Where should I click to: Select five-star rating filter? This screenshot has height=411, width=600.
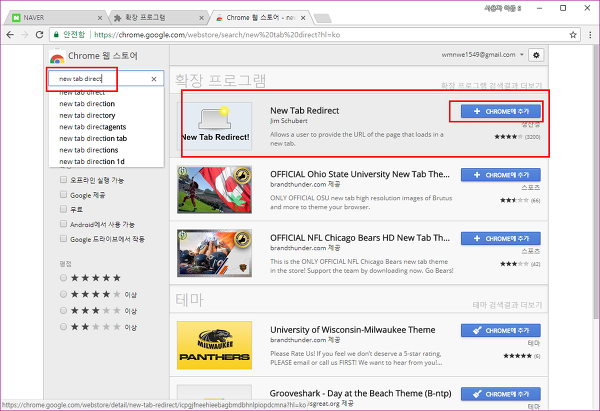pos(64,278)
